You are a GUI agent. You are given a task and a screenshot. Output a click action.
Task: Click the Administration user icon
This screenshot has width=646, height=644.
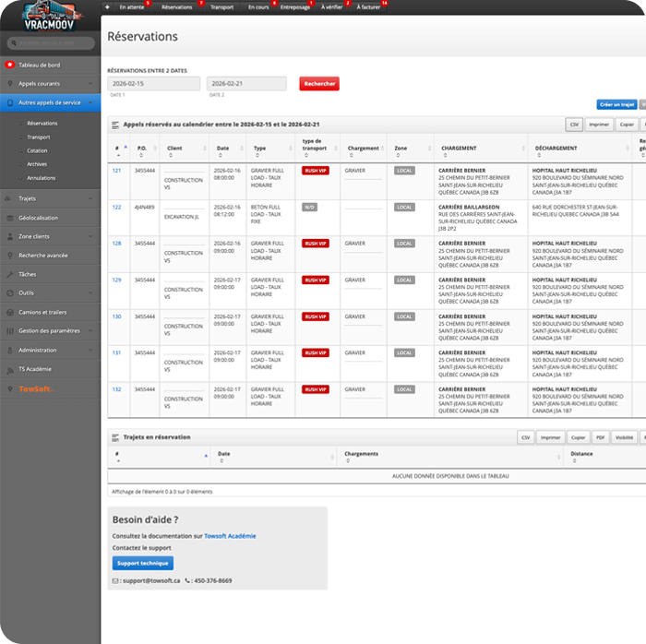click(x=10, y=350)
